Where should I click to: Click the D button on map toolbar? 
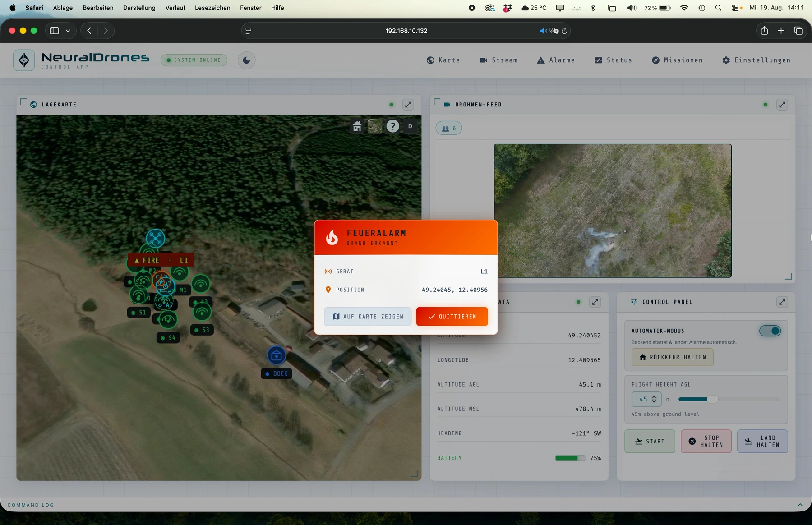coord(410,126)
